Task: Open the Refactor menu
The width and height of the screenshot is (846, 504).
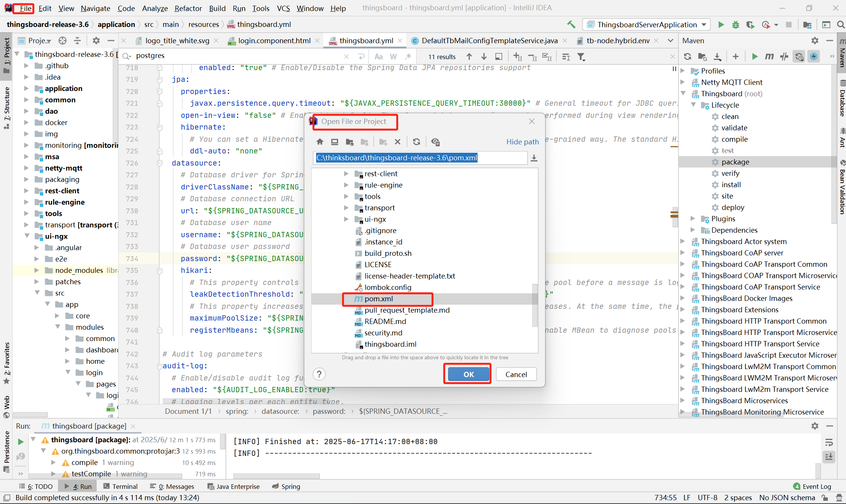Action: [x=188, y=8]
